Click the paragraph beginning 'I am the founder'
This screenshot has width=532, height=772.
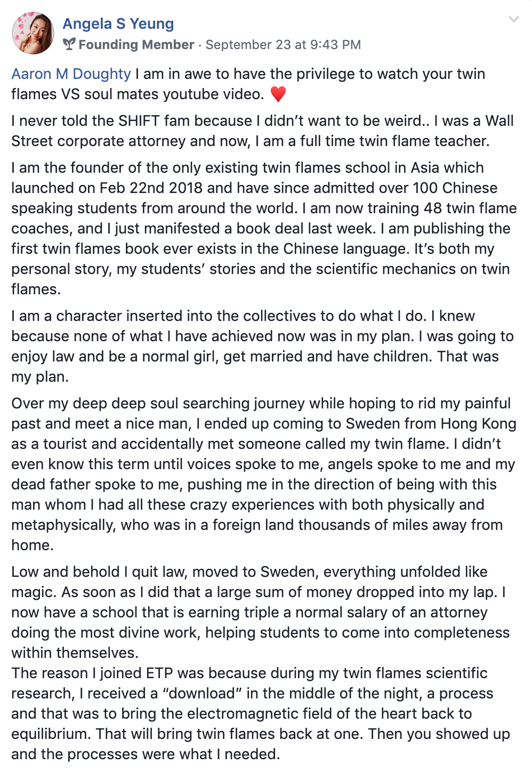click(264, 228)
